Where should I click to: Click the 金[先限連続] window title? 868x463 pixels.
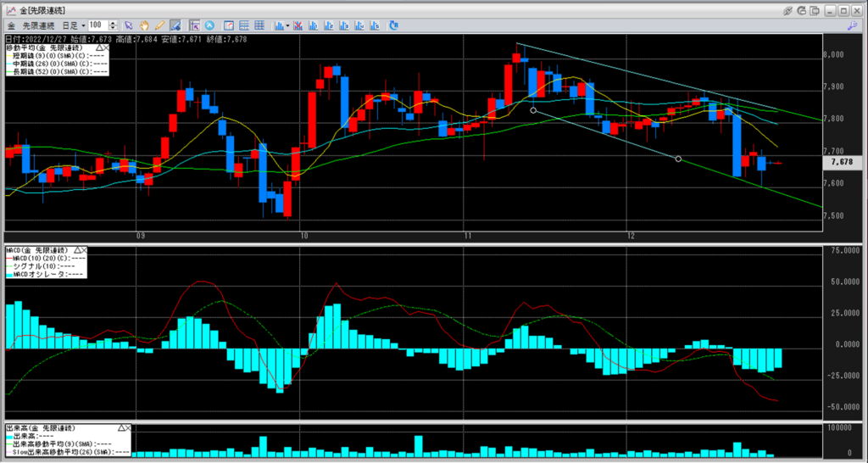click(42, 10)
